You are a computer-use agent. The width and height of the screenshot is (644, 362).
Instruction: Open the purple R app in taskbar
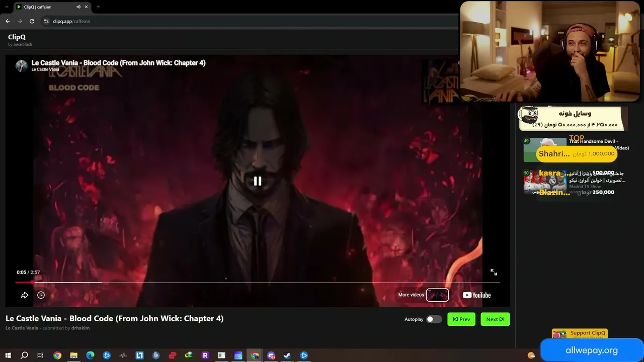pos(205,355)
